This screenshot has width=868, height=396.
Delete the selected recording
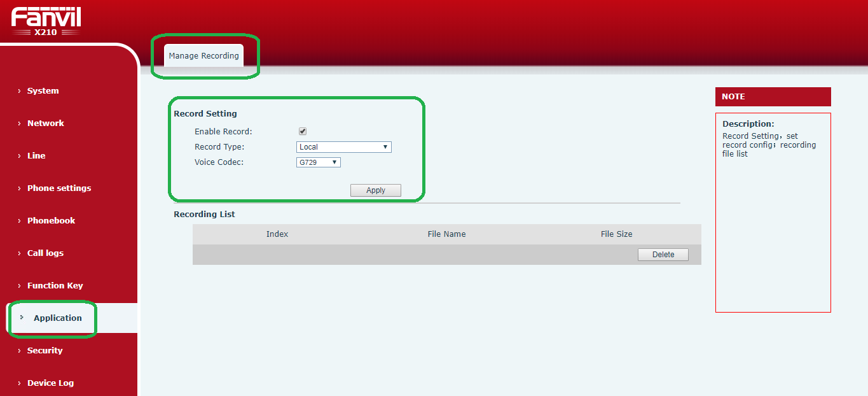[x=663, y=255]
